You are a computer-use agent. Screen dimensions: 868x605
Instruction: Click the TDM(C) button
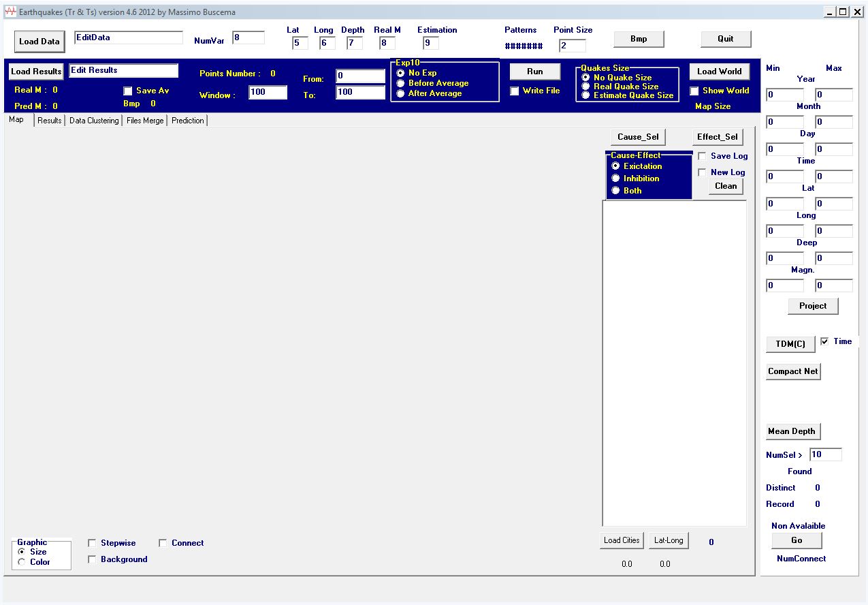tap(790, 344)
